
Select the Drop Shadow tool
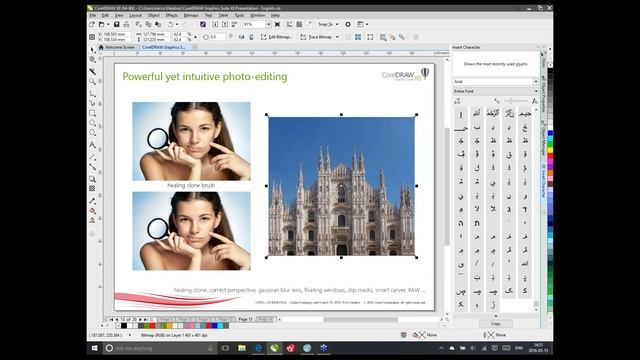[x=93, y=179]
